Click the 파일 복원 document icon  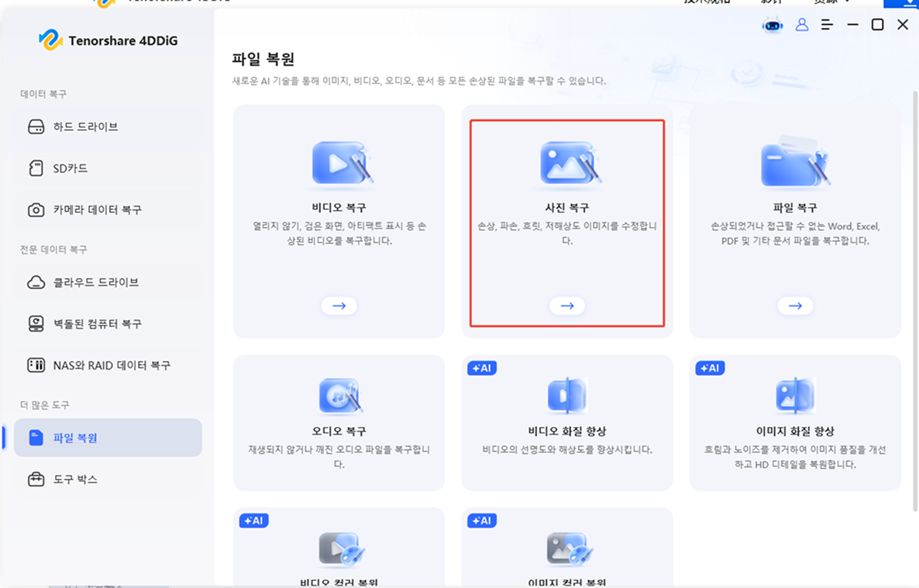[x=36, y=438]
